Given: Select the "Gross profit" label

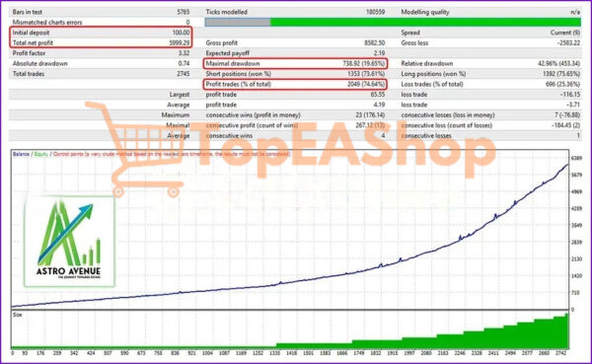Looking at the screenshot, I should [222, 42].
